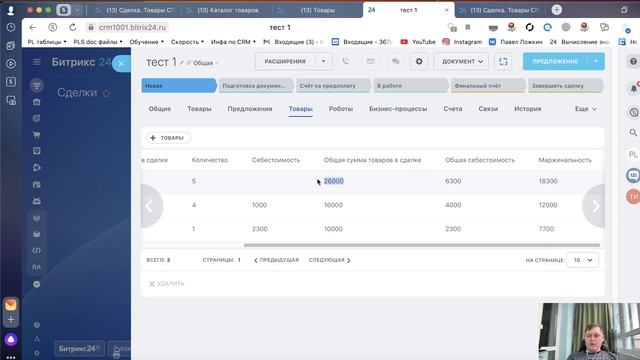The image size is (640, 360).
Task: Open the Бизнес-процессы tab
Action: (398, 109)
